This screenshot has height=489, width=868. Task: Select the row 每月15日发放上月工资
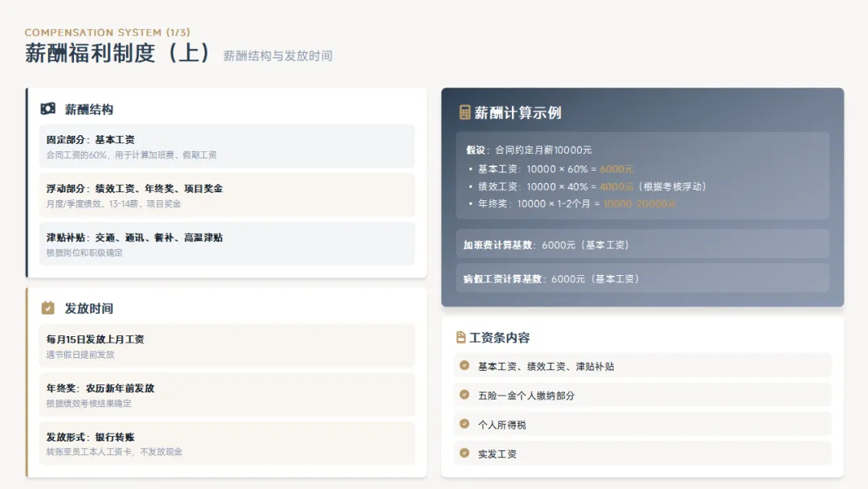[227, 346]
